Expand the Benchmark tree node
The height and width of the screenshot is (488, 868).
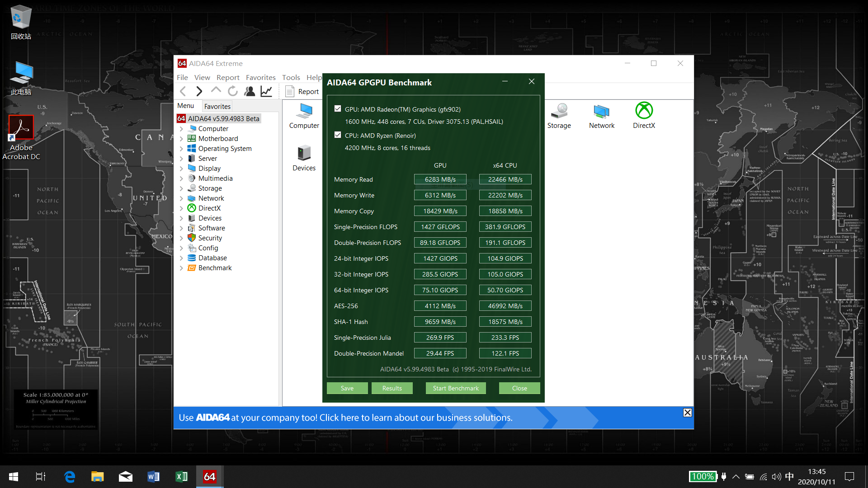coord(182,268)
